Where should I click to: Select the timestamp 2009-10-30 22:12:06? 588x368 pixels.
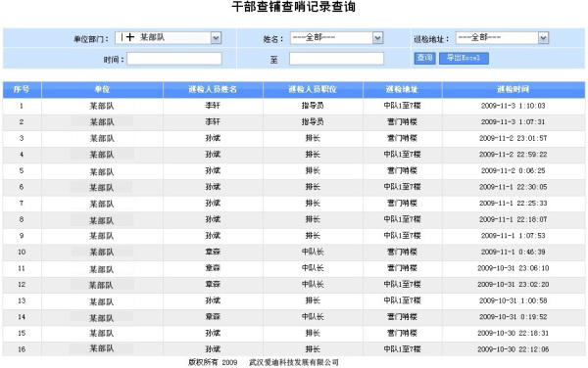tap(513, 349)
